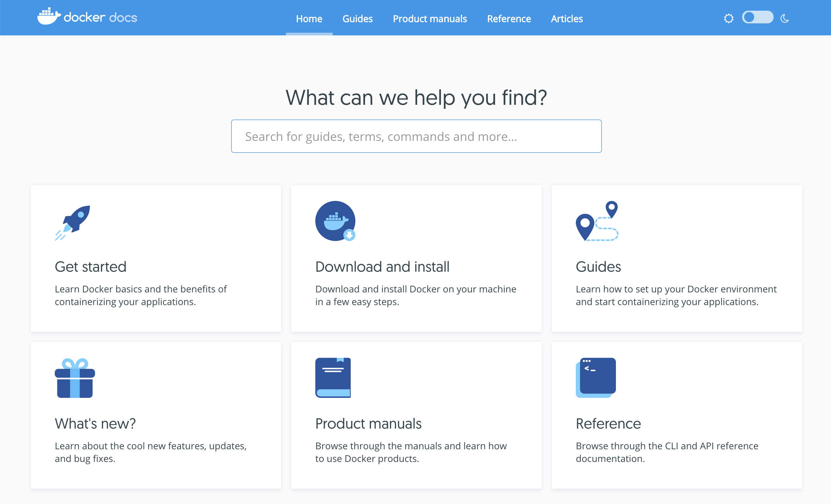Go to Articles in the navbar
This screenshot has width=831, height=504.
click(x=566, y=19)
